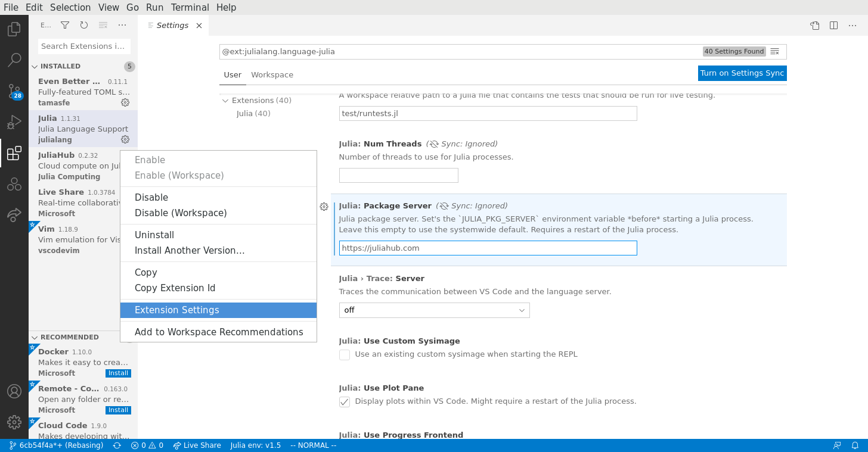Open notifications bell in status bar

tap(855, 445)
